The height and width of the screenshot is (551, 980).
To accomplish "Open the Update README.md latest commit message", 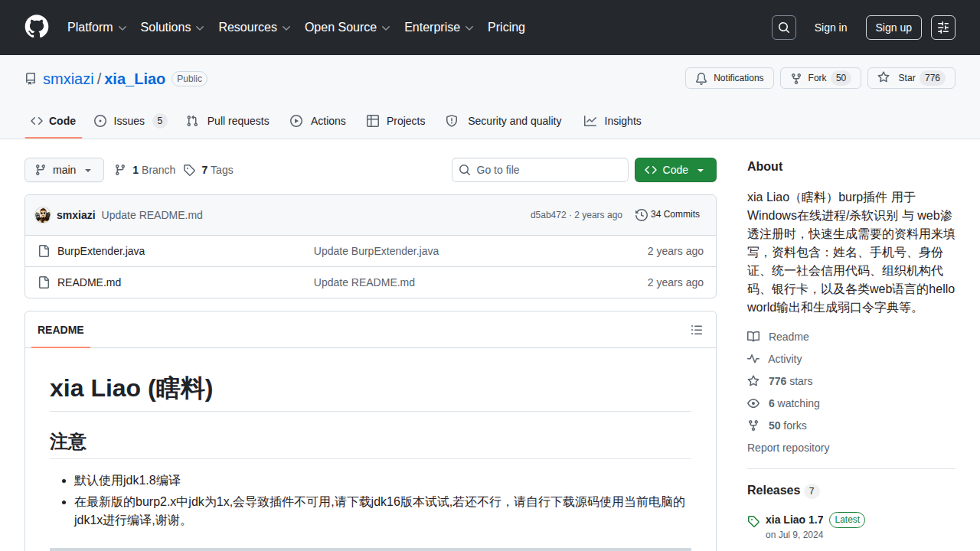I will pyautogui.click(x=152, y=215).
